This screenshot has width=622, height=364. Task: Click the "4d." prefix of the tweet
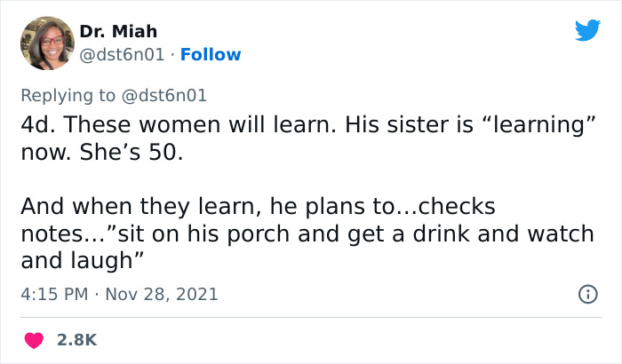point(37,125)
